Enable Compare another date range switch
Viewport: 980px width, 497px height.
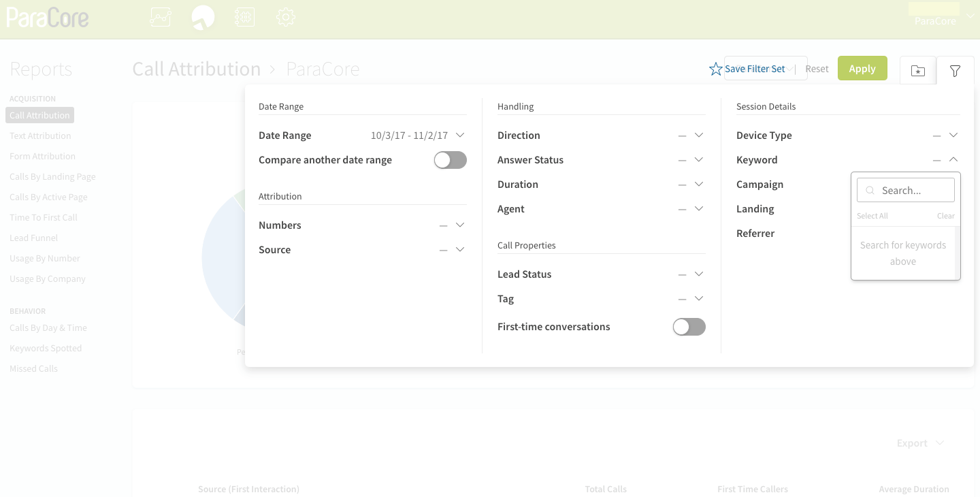tap(451, 160)
